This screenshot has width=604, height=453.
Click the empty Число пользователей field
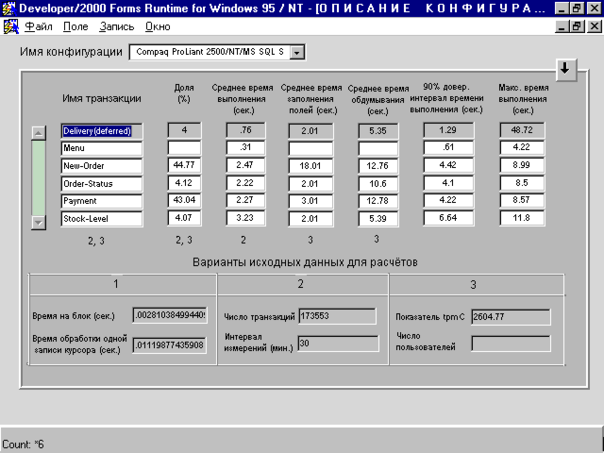[510, 343]
